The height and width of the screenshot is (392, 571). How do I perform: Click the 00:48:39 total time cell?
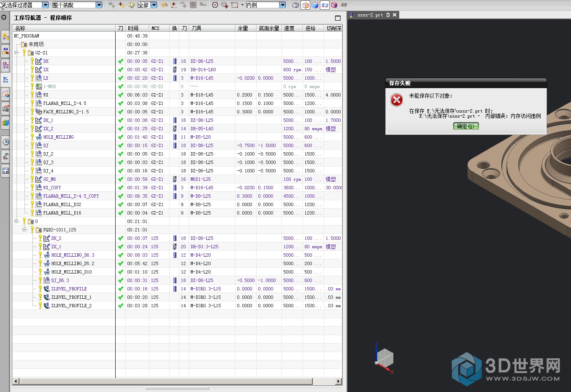137,36
